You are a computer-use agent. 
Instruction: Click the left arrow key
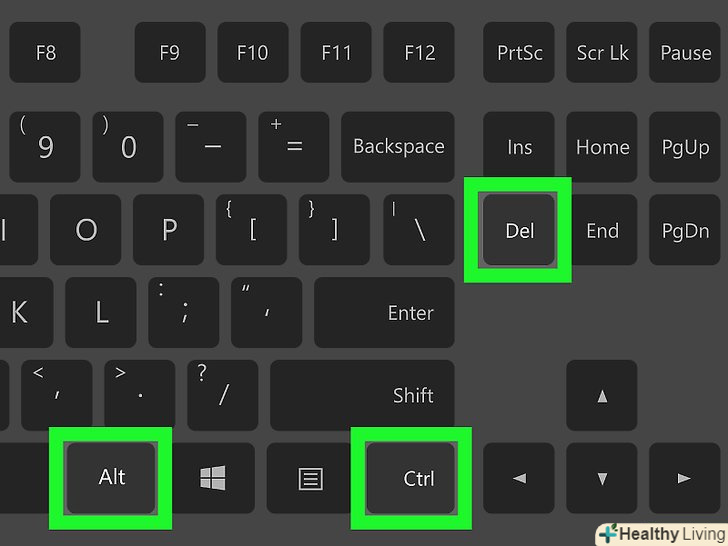(x=519, y=478)
